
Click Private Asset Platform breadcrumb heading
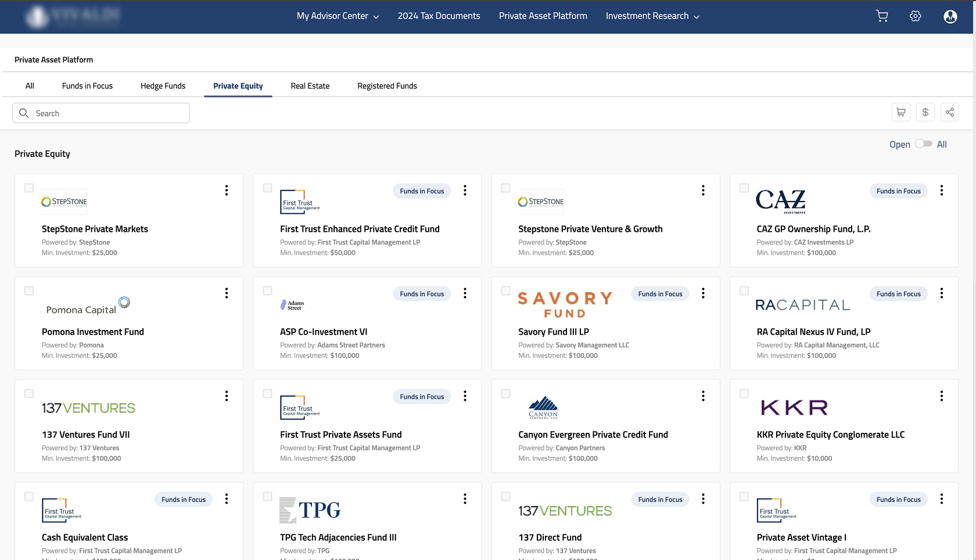(53, 60)
